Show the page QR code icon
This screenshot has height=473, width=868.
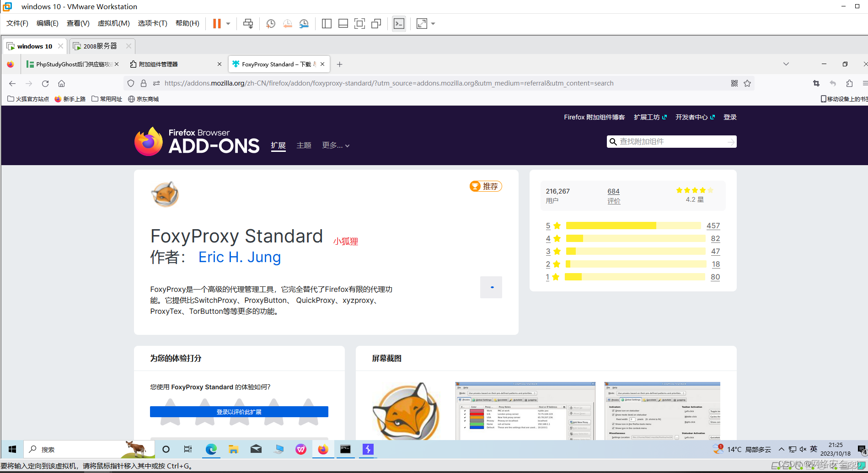734,83
